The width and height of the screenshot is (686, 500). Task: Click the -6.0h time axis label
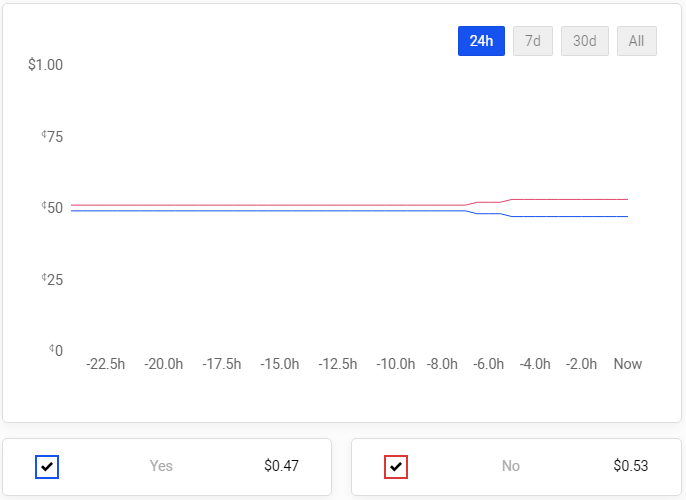point(488,364)
